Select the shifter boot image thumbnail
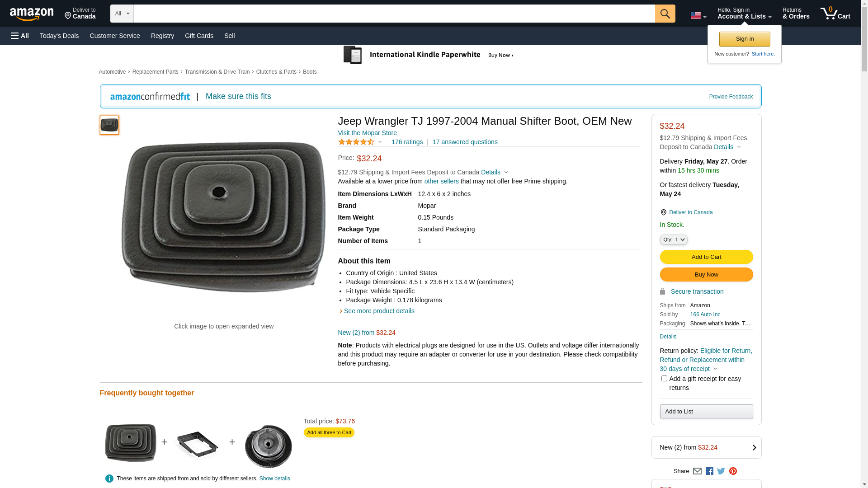Image resolution: width=868 pixels, height=488 pixels. pos(109,125)
